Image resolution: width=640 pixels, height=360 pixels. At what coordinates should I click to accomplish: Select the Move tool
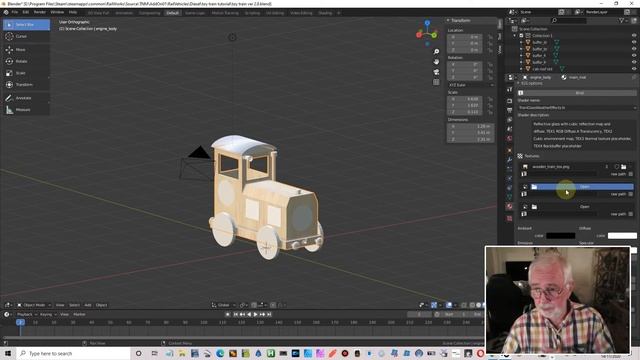point(26,49)
